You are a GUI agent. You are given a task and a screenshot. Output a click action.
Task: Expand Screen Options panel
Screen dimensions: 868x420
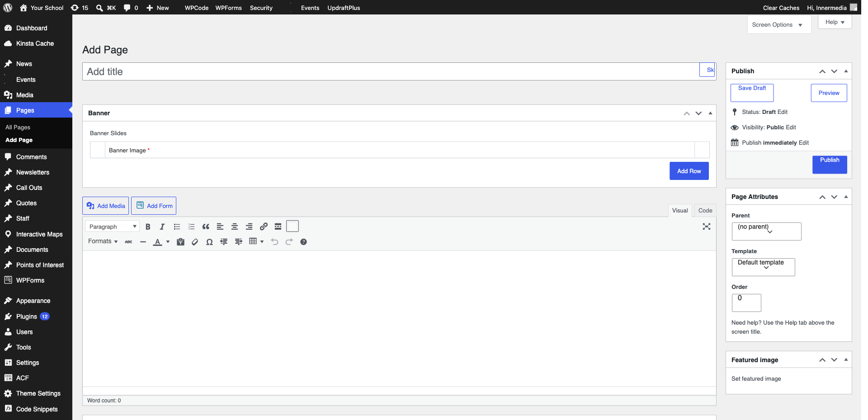(x=779, y=25)
